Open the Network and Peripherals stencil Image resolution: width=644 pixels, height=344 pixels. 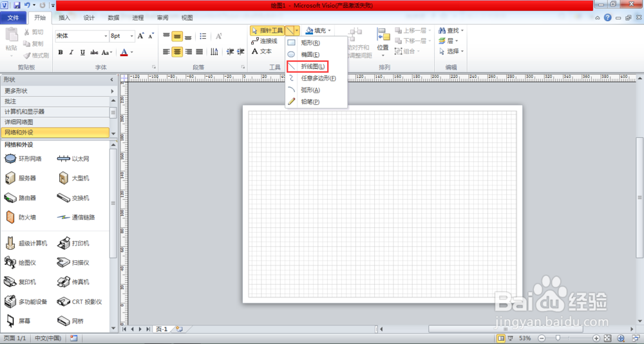coord(55,132)
